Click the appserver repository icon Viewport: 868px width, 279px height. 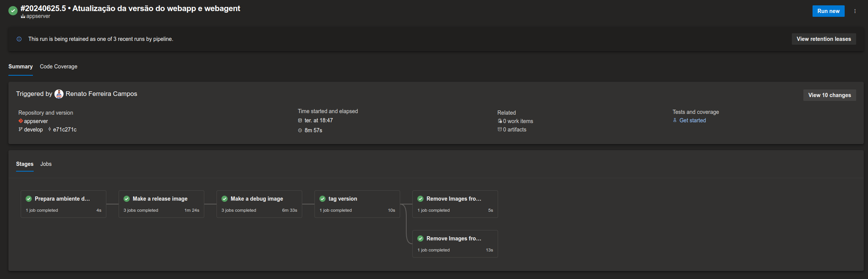(21, 121)
